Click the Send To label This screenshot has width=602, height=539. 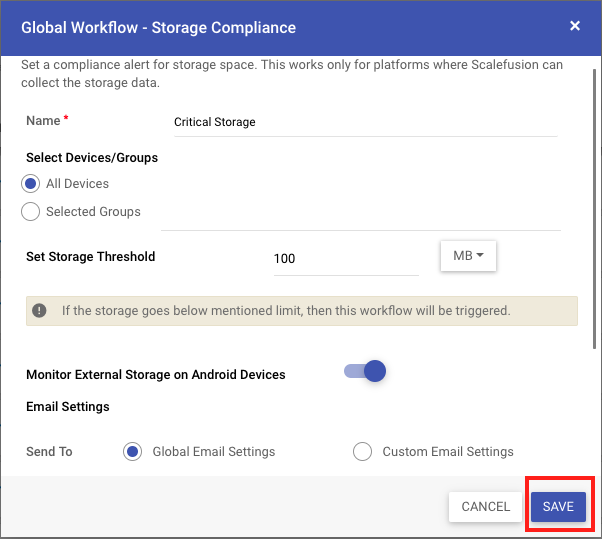click(49, 451)
